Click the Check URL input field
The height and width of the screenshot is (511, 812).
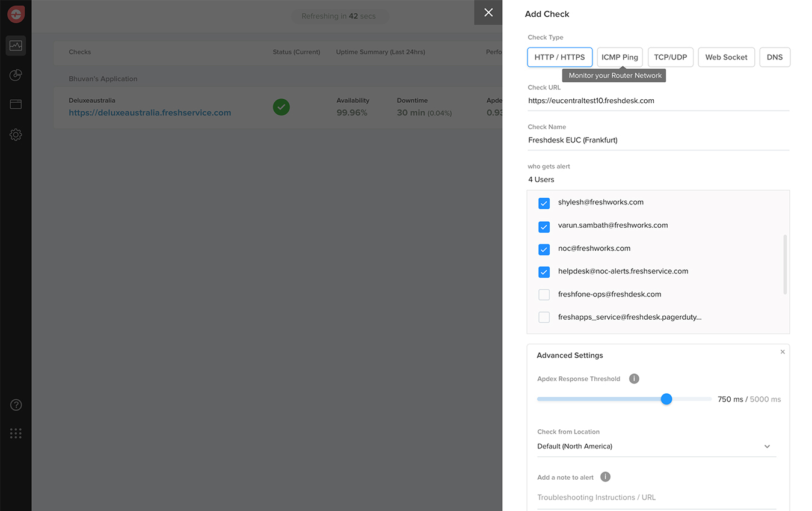(x=658, y=101)
